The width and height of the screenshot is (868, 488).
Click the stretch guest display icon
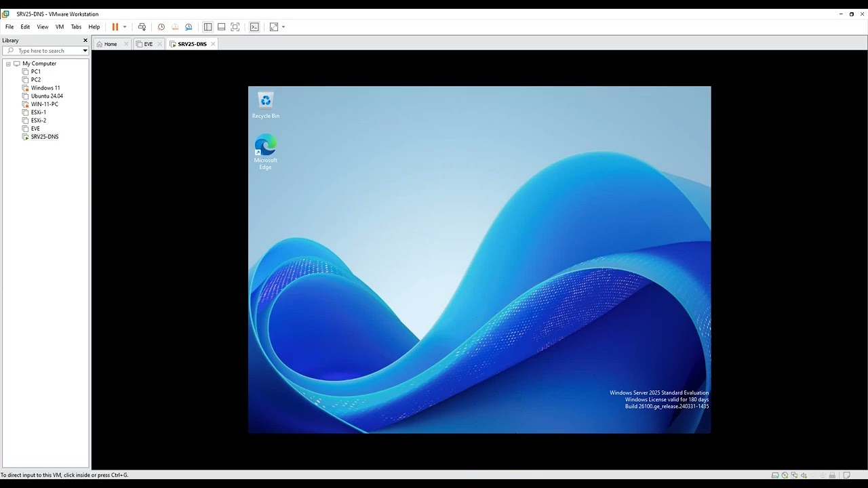pyautogui.click(x=274, y=27)
